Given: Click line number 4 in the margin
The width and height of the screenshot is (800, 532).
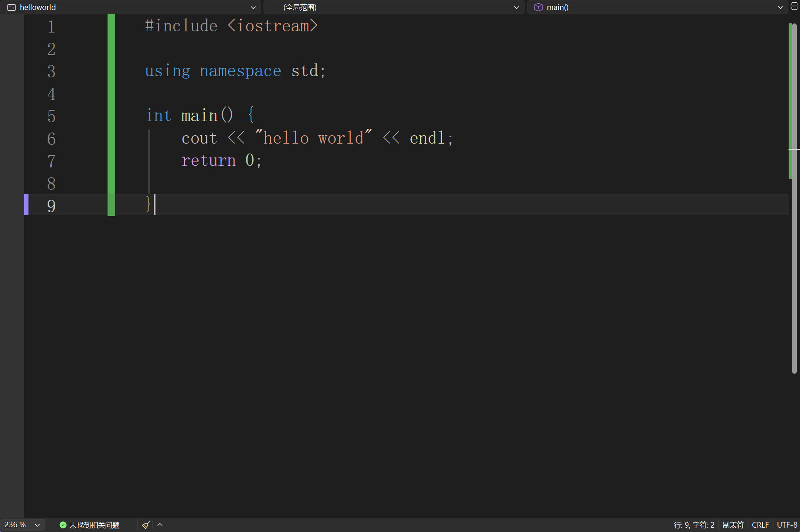Looking at the screenshot, I should (x=51, y=94).
